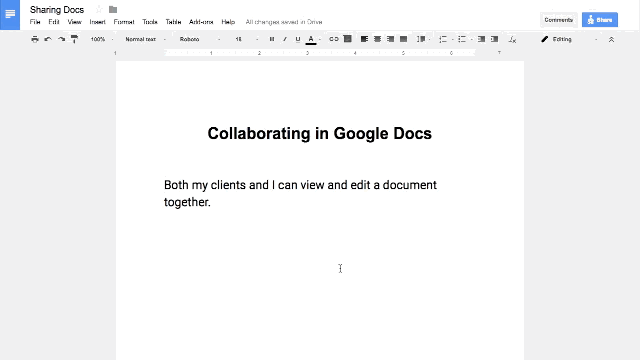Increase paragraph indent

(x=494, y=39)
